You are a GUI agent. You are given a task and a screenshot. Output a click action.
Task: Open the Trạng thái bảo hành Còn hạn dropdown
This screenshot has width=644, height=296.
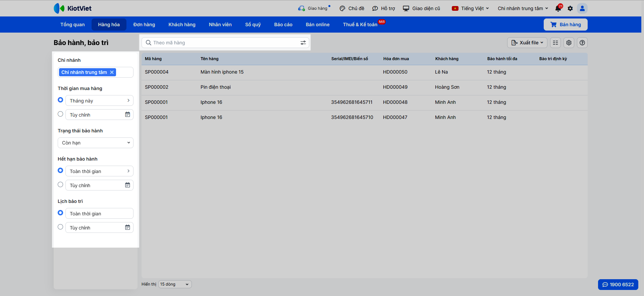[x=96, y=143]
